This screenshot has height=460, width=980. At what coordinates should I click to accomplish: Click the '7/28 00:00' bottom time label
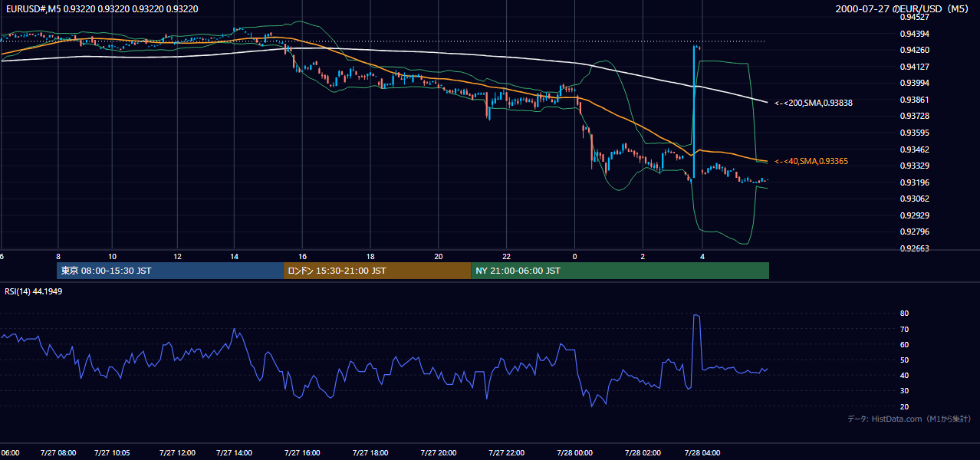pos(574,453)
